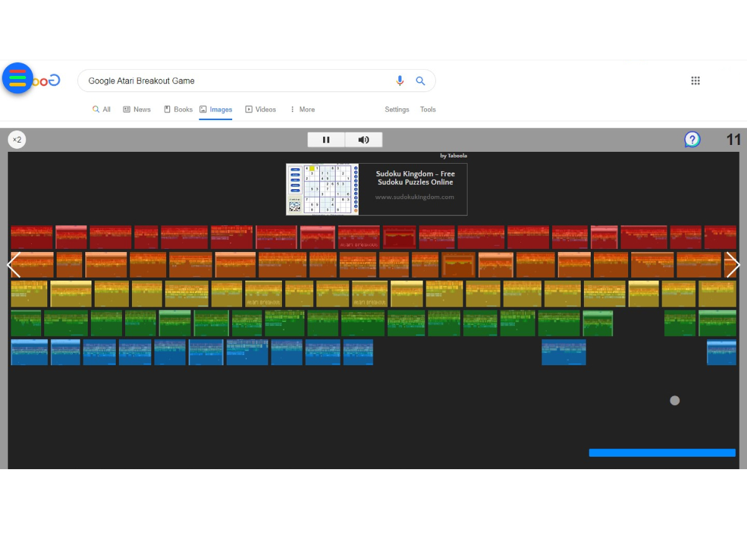Click the isolated blue brick right of the row's big gap
The image size is (747, 560).
(564, 352)
